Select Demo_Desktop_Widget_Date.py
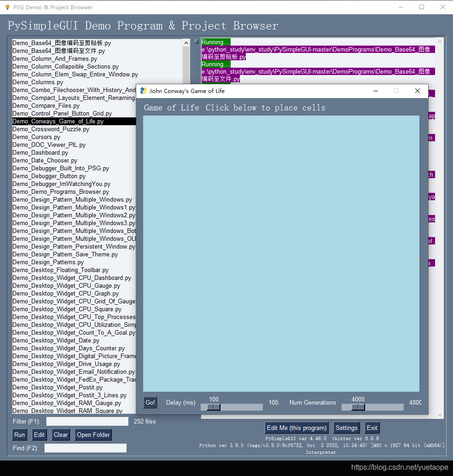This screenshot has height=476, width=453. (x=56, y=341)
